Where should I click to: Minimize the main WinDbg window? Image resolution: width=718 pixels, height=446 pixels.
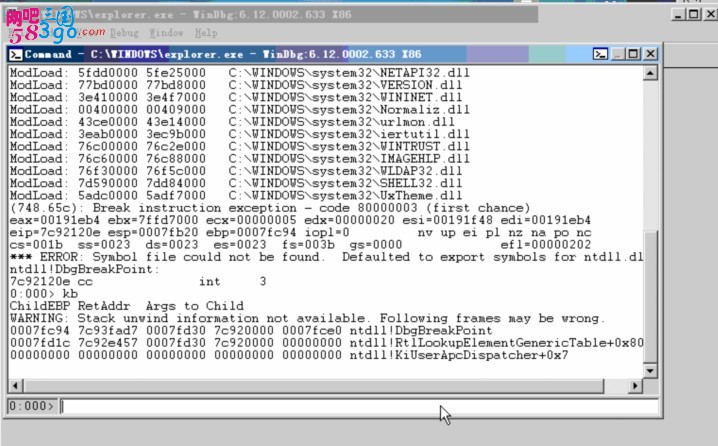click(678, 14)
